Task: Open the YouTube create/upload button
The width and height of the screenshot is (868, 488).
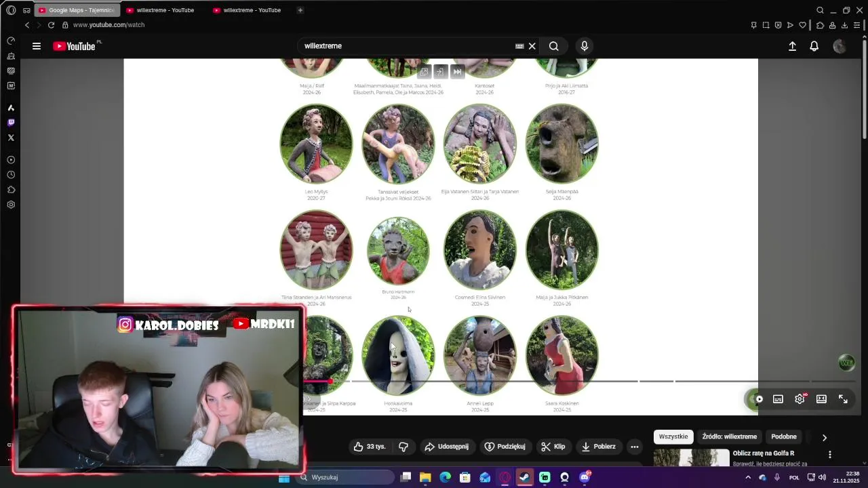Action: point(792,46)
